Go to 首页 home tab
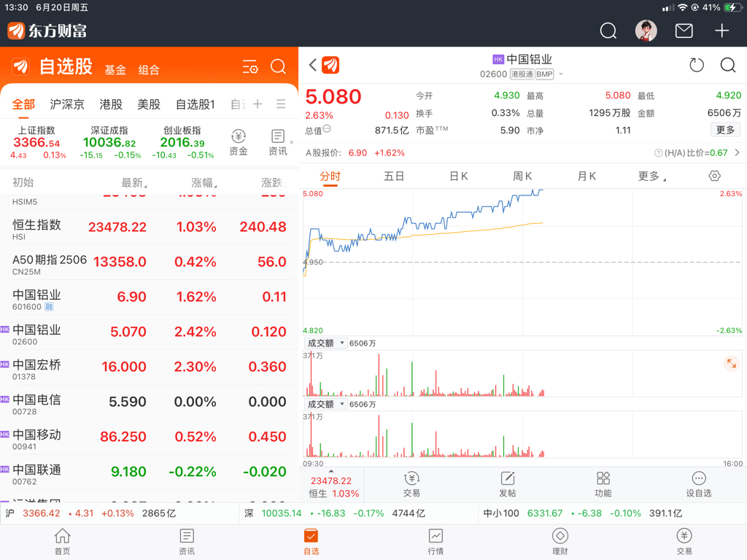Screen dimensions: 747x560 pos(63,542)
